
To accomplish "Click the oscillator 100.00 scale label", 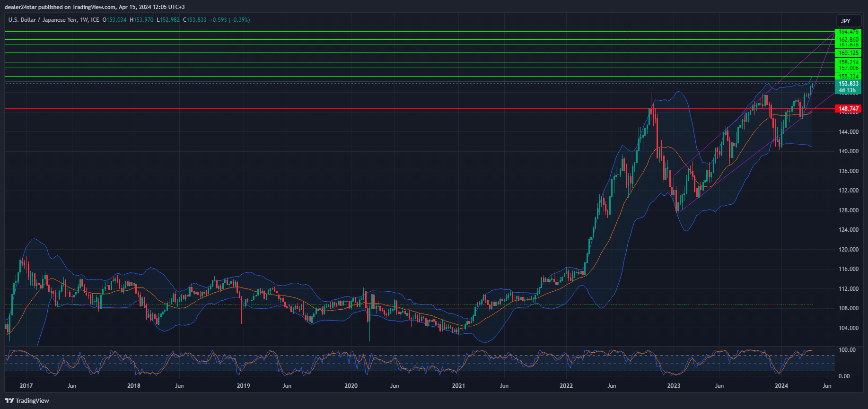I will click(x=847, y=350).
